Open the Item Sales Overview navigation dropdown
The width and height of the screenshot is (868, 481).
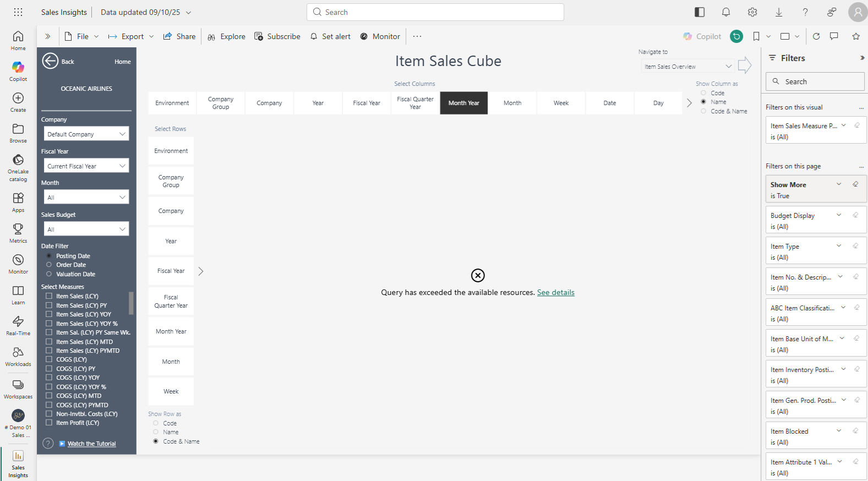[688, 67]
